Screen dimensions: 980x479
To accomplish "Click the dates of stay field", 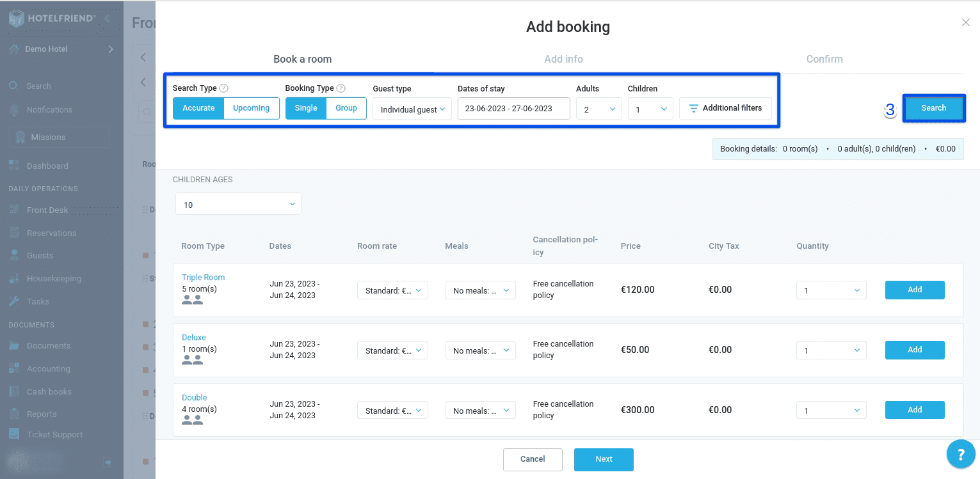I will click(513, 108).
